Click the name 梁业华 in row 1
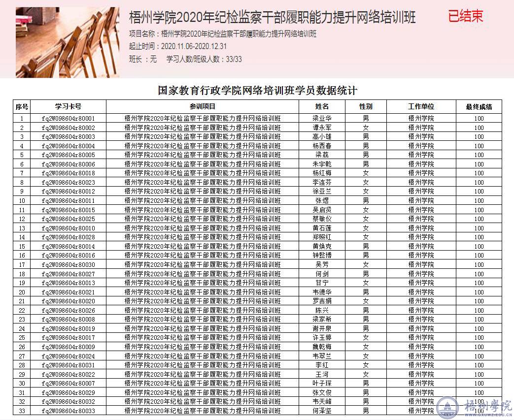The width and height of the screenshot is (514, 420). [x=322, y=119]
